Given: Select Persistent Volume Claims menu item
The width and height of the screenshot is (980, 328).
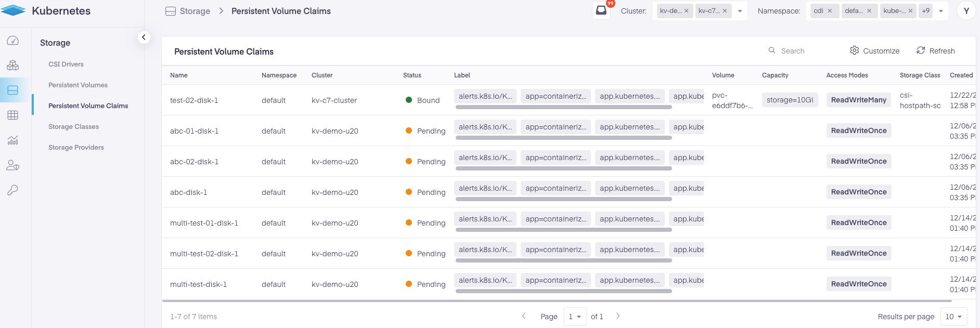Looking at the screenshot, I should click(88, 106).
